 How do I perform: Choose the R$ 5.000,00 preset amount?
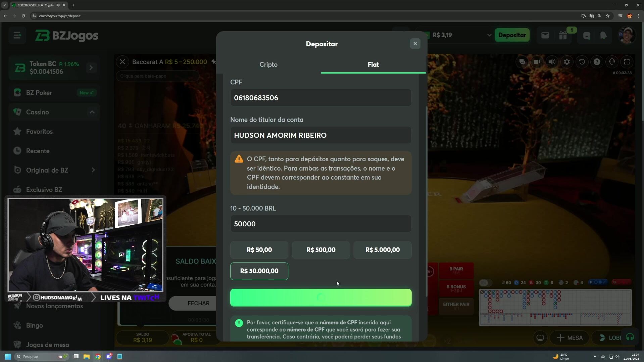pos(382,250)
